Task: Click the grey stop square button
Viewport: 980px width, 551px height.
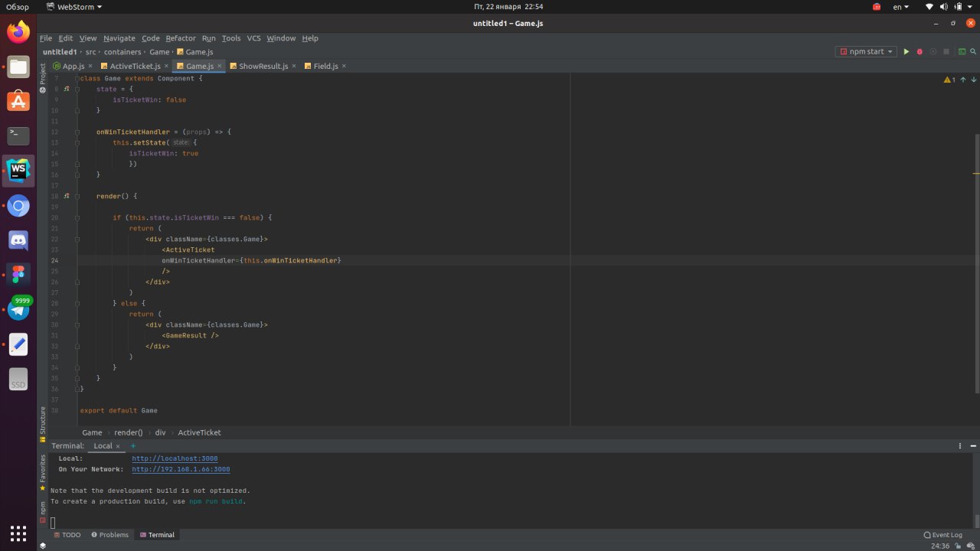Action: pos(946,52)
